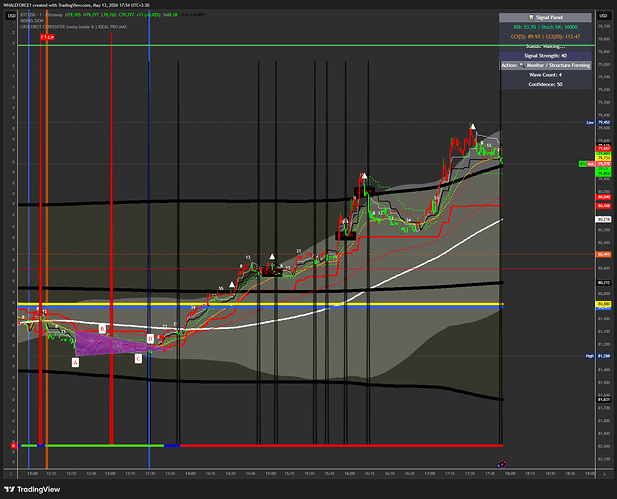This screenshot has width=617, height=499.
Task: Click the red circle at the bottom bar start
Action: pos(13,446)
